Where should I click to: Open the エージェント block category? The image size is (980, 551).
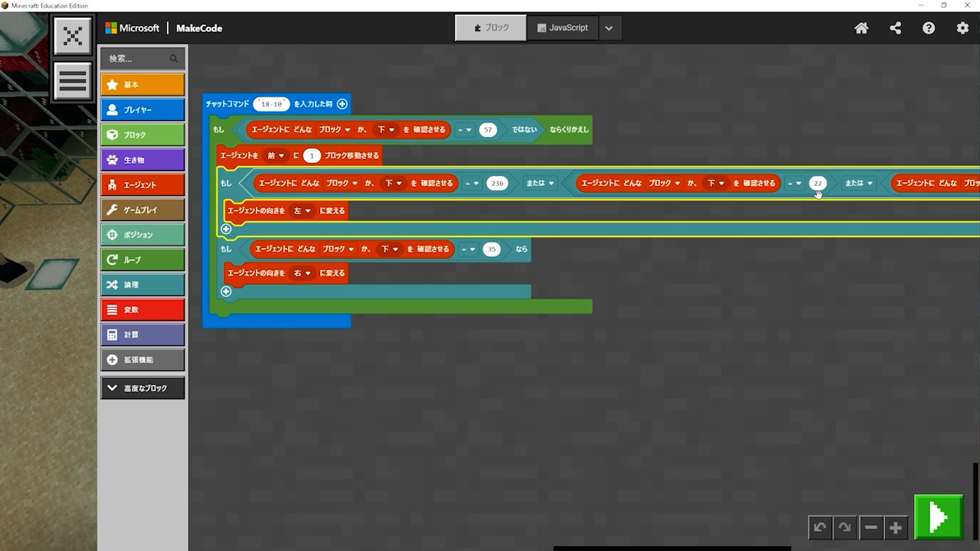pyautogui.click(x=142, y=184)
